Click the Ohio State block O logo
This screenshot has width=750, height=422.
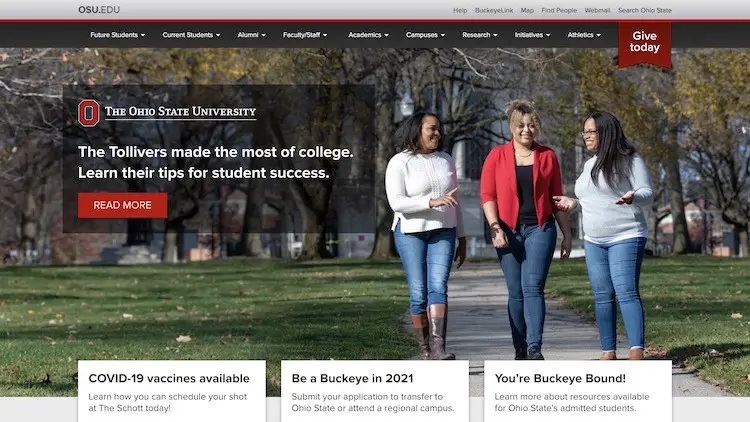point(88,113)
